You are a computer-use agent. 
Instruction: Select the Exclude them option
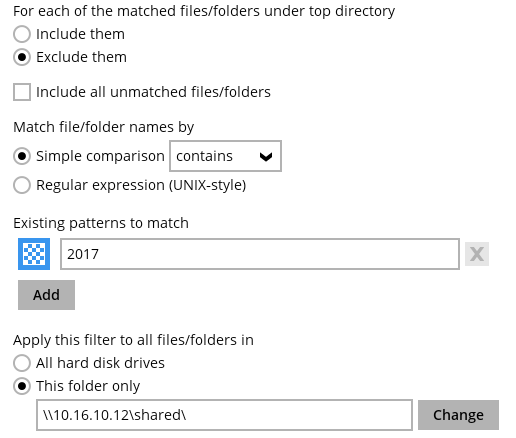22,57
